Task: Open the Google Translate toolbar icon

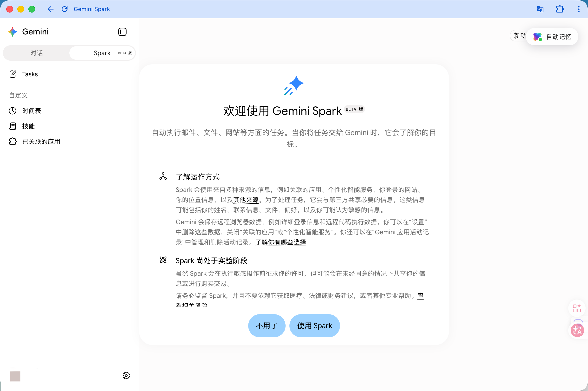Action: (540, 9)
